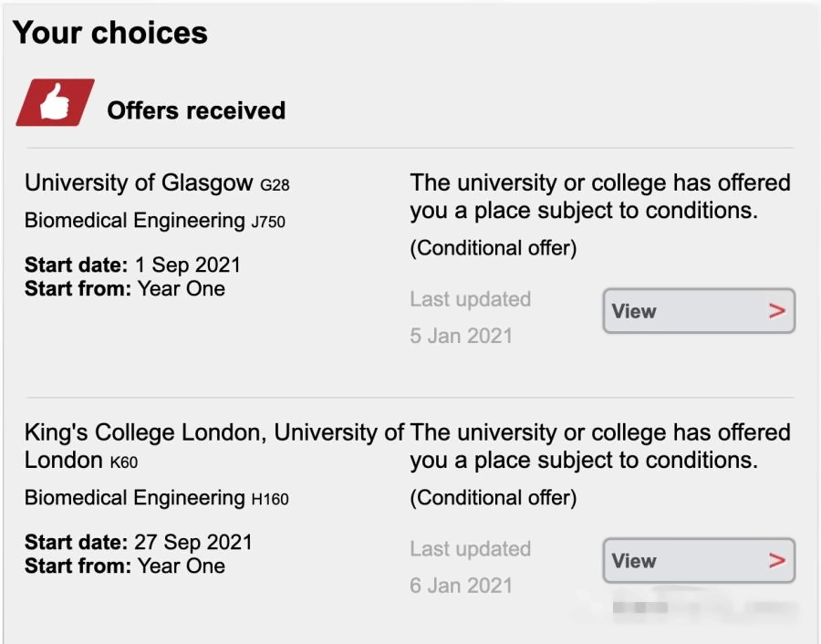Screen dimensions: 821x644
Task: Click the Glasgow Conditional offer label
Action: coord(494,248)
